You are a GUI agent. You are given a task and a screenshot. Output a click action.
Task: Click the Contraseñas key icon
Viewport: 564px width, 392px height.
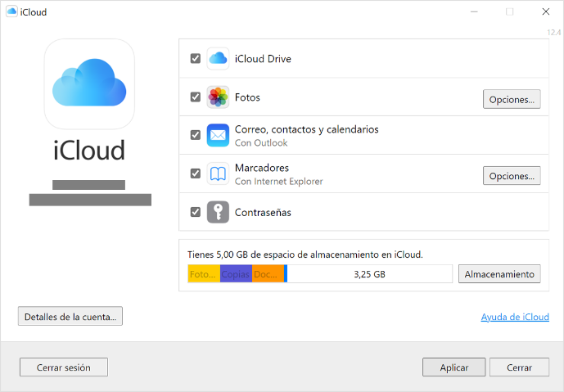(218, 212)
